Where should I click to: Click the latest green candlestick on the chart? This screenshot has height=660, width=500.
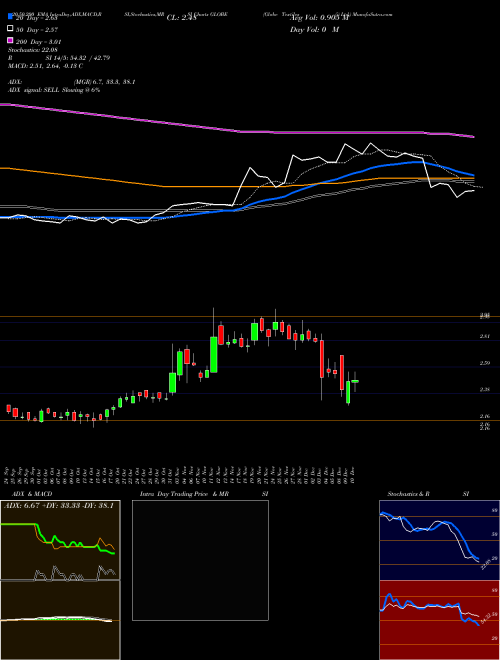point(355,381)
